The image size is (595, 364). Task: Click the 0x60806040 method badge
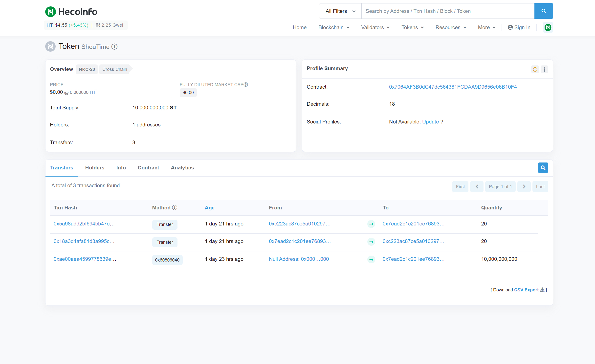[167, 260]
